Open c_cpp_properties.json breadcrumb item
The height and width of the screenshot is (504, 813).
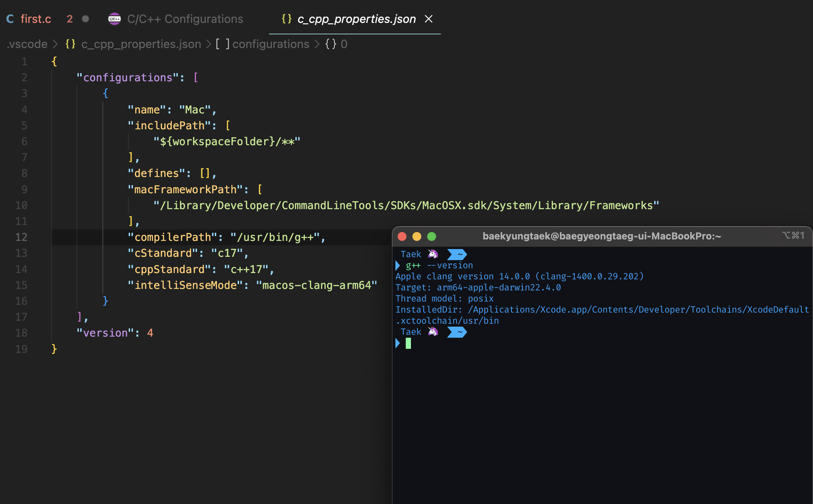(x=141, y=44)
